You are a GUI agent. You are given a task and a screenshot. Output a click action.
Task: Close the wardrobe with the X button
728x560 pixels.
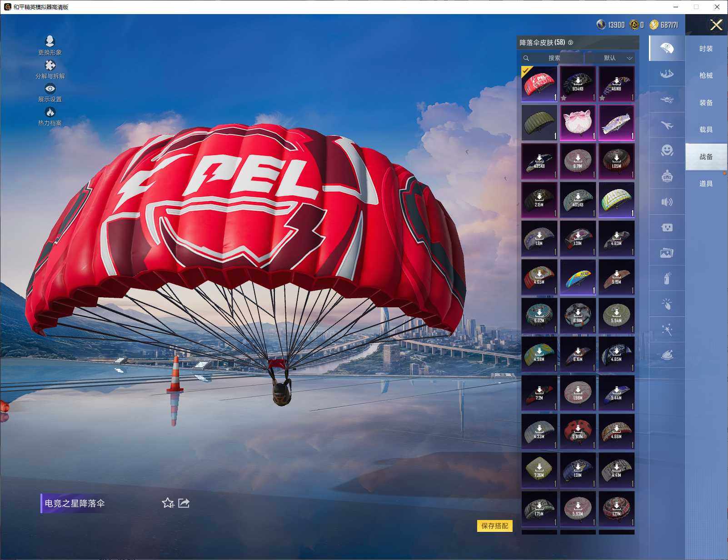pos(716,25)
